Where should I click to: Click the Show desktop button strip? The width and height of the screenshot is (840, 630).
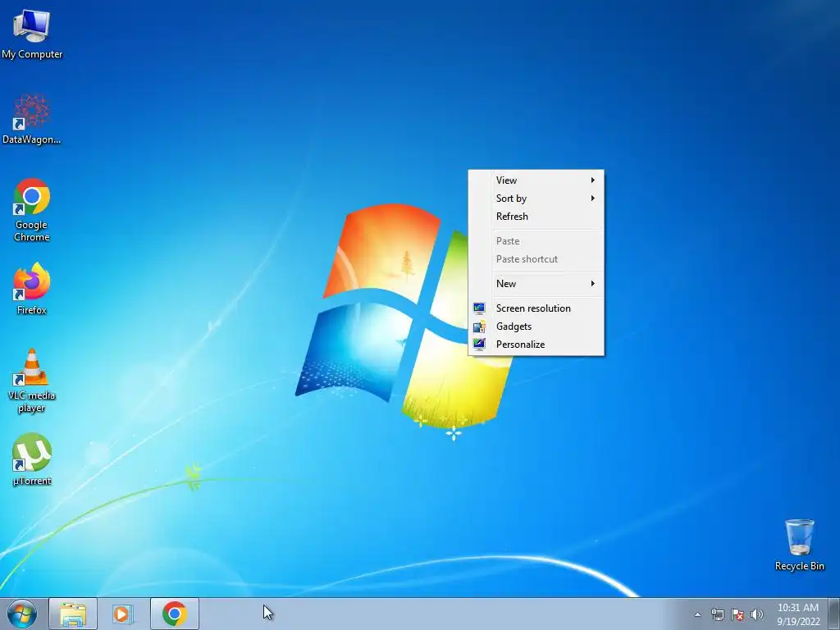pos(834,614)
